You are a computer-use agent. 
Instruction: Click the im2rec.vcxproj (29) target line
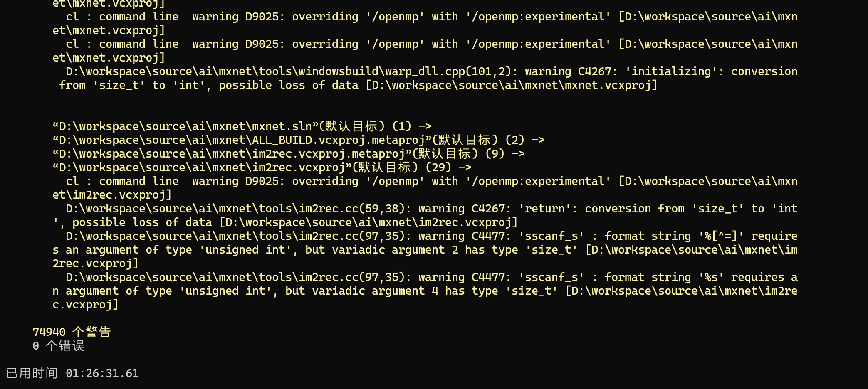(262, 167)
